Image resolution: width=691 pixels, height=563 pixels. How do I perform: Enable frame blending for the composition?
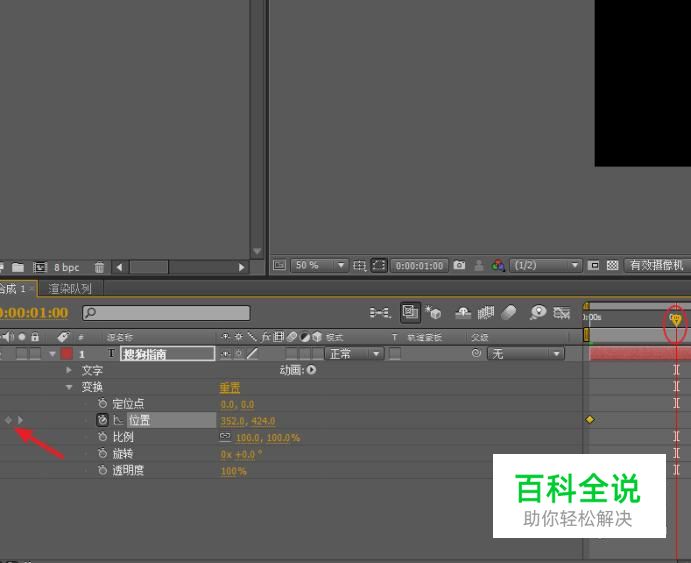tap(486, 313)
